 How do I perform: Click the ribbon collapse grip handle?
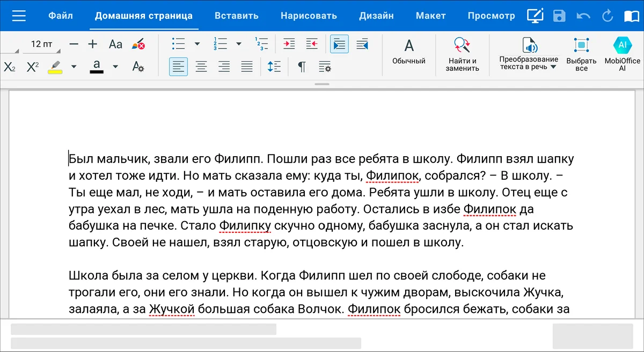tap(322, 84)
